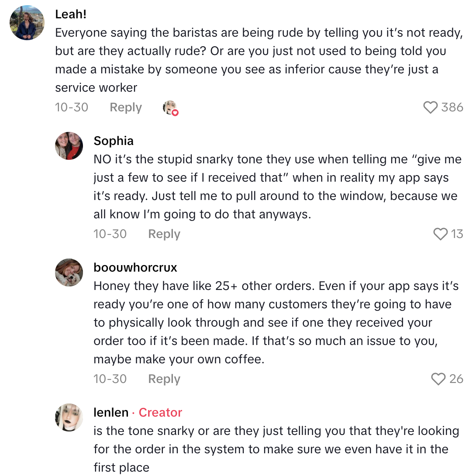Open Sophia's profile avatar

tap(69, 146)
